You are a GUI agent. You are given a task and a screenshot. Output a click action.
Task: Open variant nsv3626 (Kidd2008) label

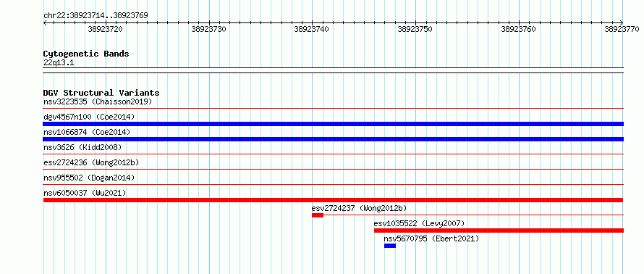click(x=82, y=147)
